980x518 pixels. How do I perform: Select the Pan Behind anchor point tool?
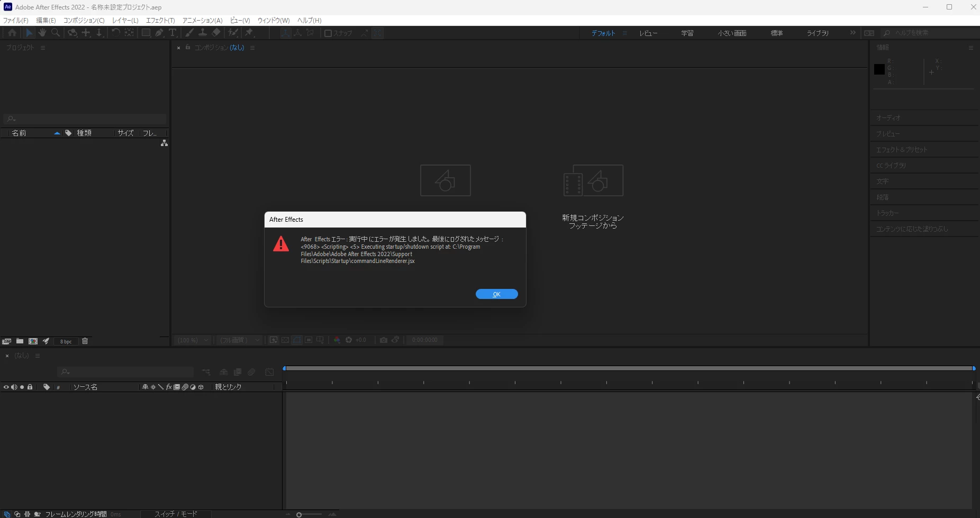[x=129, y=33]
